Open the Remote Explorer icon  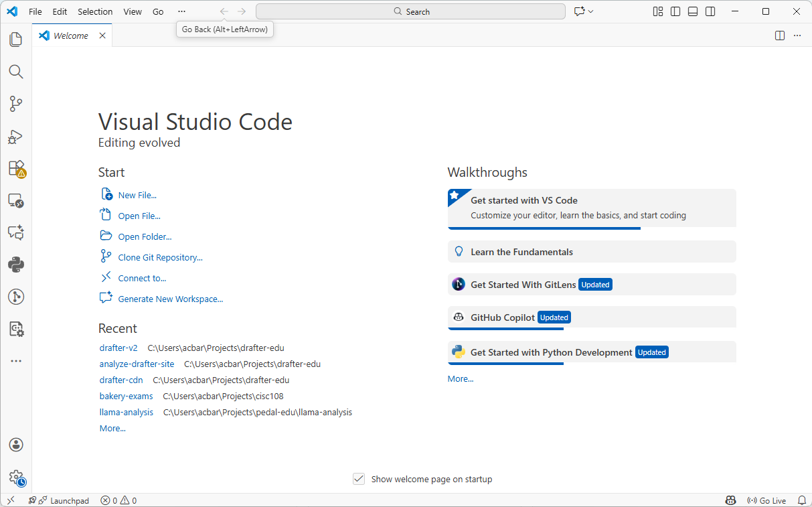point(16,200)
